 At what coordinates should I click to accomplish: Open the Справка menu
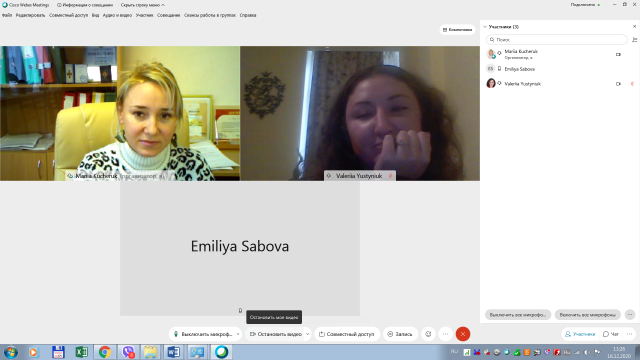click(x=248, y=15)
